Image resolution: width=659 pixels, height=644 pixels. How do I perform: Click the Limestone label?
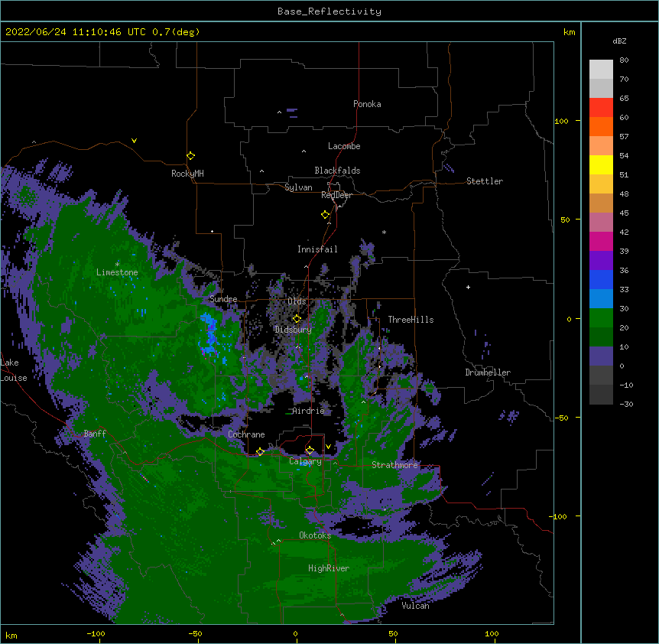click(x=117, y=272)
